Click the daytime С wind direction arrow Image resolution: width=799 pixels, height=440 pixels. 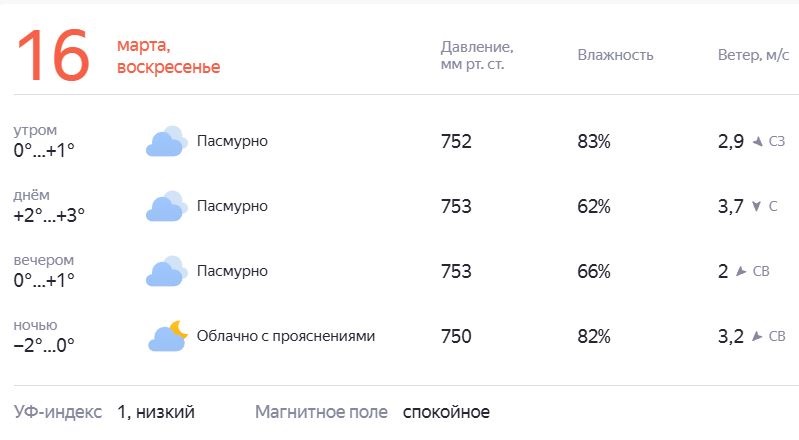point(756,206)
